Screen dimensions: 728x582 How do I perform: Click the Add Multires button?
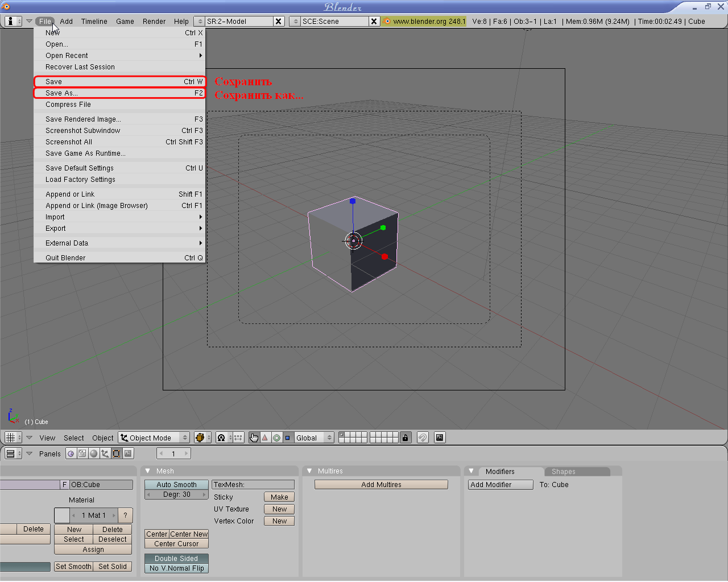(381, 485)
